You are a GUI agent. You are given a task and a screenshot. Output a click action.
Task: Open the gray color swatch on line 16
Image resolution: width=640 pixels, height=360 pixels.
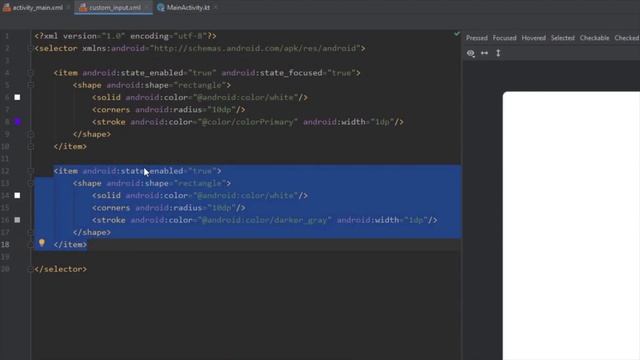click(17, 220)
